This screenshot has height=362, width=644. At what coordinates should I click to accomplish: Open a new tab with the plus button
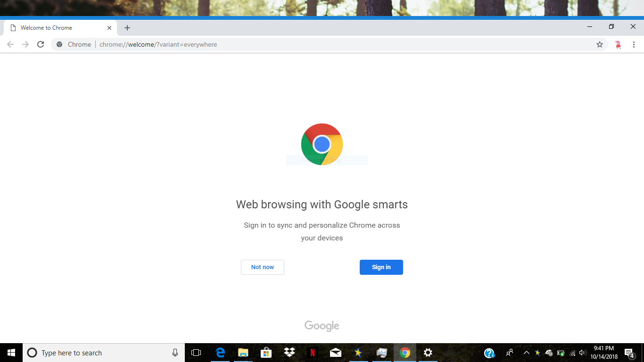[x=127, y=28]
